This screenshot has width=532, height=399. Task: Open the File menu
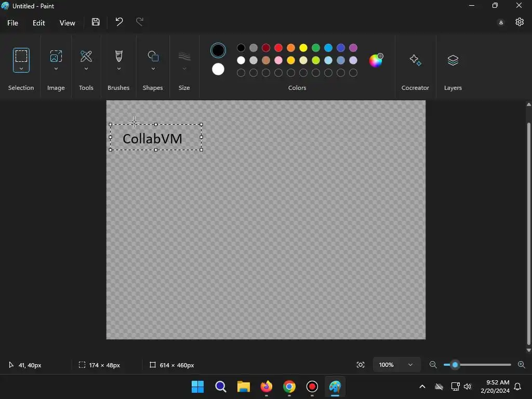[12, 23]
